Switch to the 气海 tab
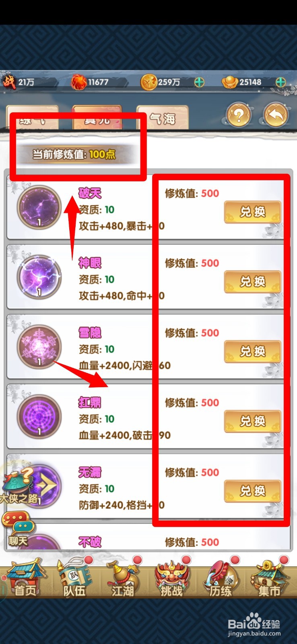This screenshot has height=644, width=297. click(163, 118)
